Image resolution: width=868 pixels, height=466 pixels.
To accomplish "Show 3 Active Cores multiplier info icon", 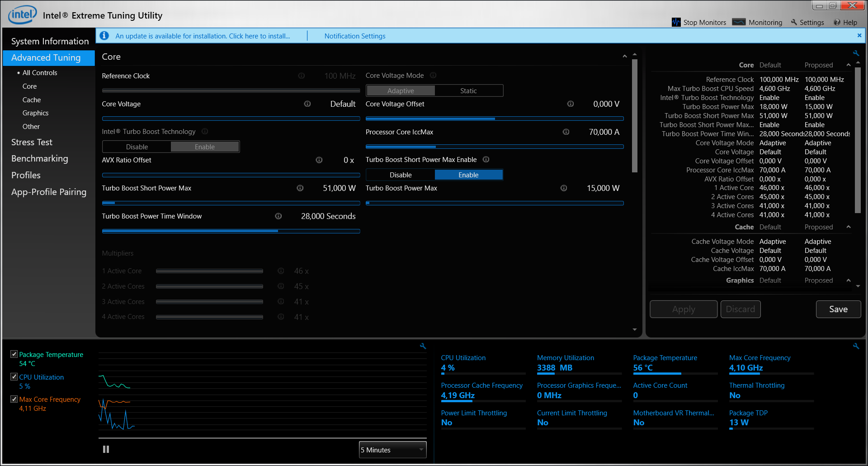I will pyautogui.click(x=281, y=301).
